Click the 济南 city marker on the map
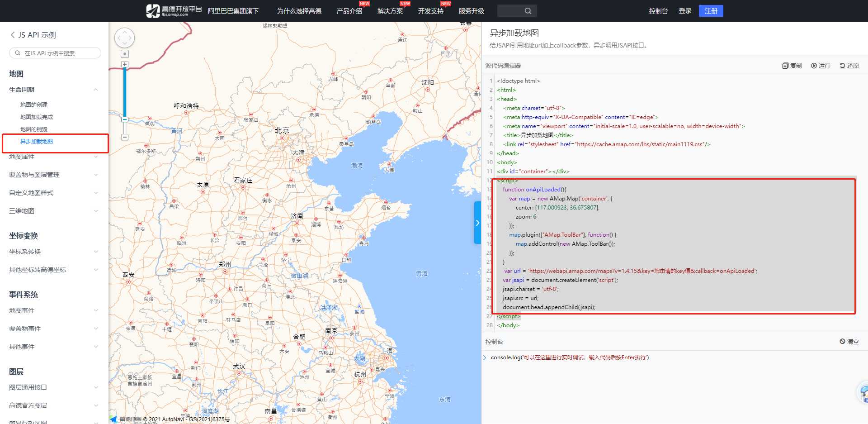Viewport: 868px width, 424px height. point(298,223)
